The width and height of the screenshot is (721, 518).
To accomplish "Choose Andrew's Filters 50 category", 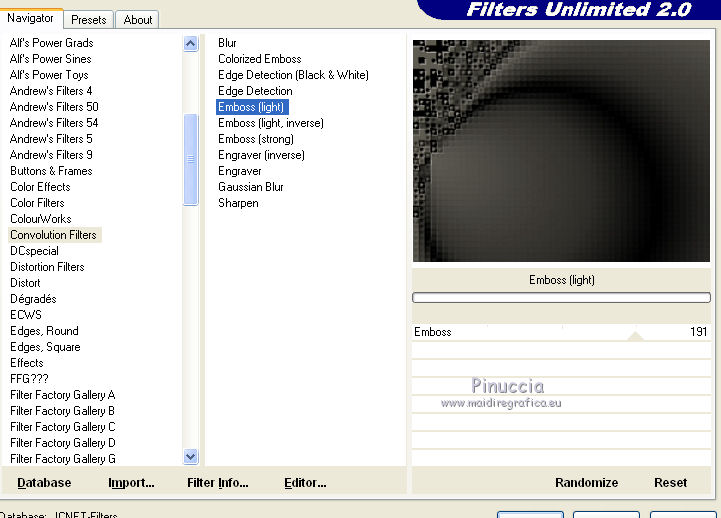I will (54, 107).
